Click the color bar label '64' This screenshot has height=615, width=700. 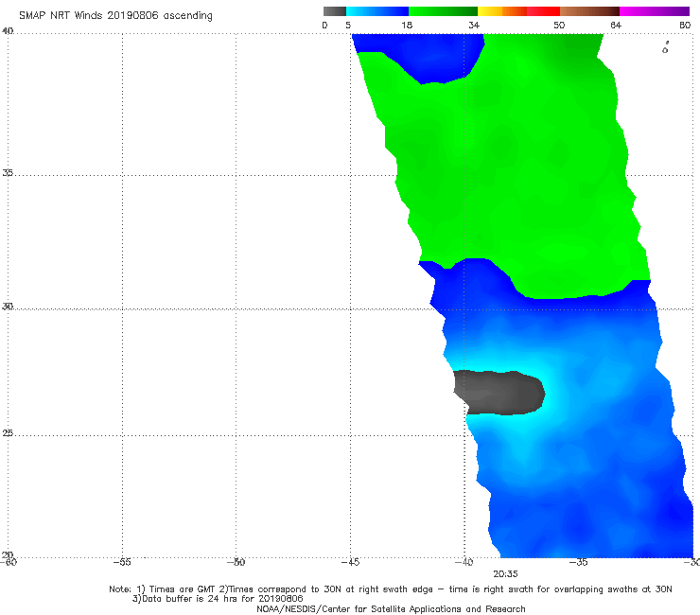[616, 25]
